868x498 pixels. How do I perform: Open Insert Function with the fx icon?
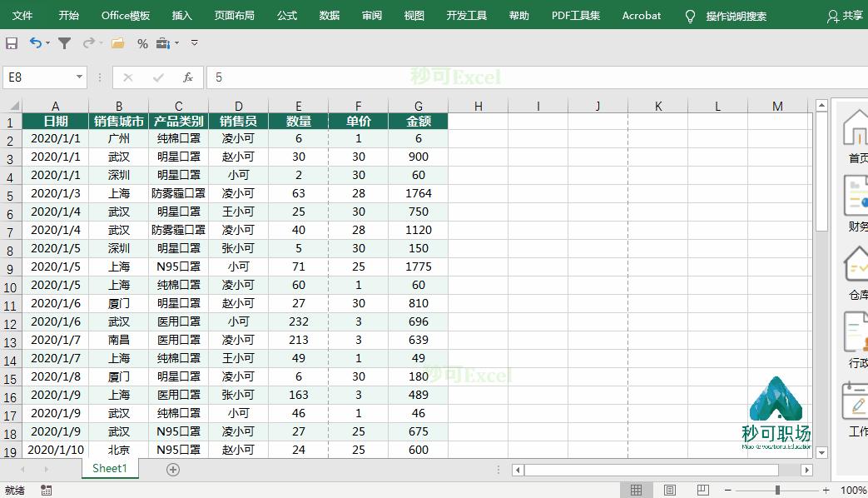pos(189,77)
